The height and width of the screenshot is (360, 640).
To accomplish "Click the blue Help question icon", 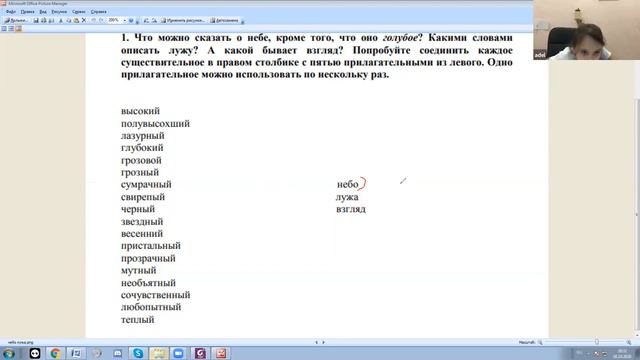I will [x=131, y=20].
